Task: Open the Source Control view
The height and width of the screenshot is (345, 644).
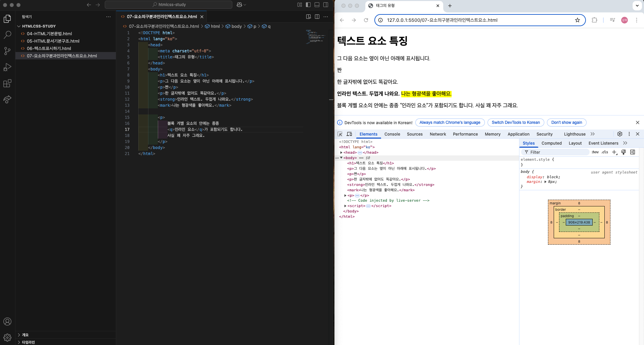Action: click(7, 51)
